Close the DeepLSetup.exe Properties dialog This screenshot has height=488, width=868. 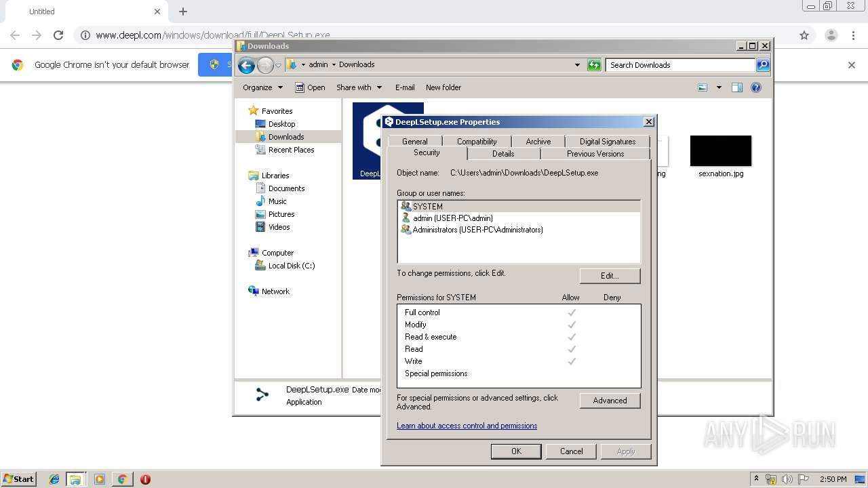[x=648, y=122]
